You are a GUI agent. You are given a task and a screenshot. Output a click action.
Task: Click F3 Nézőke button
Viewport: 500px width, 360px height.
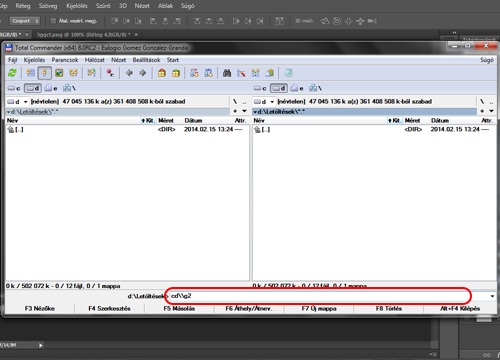coord(40,309)
